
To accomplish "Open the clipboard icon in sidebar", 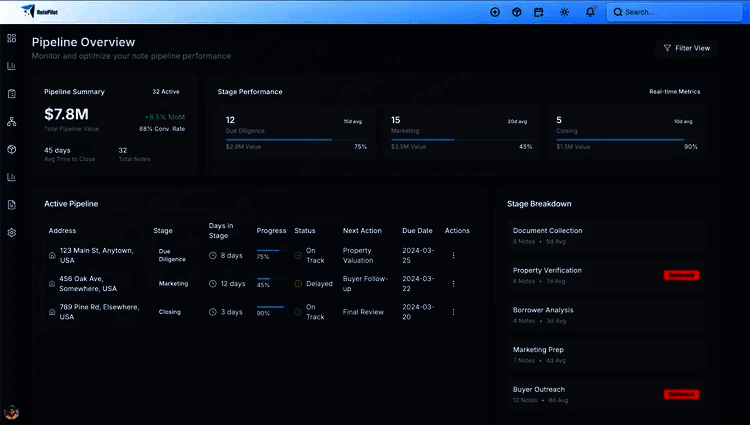I will (x=12, y=94).
